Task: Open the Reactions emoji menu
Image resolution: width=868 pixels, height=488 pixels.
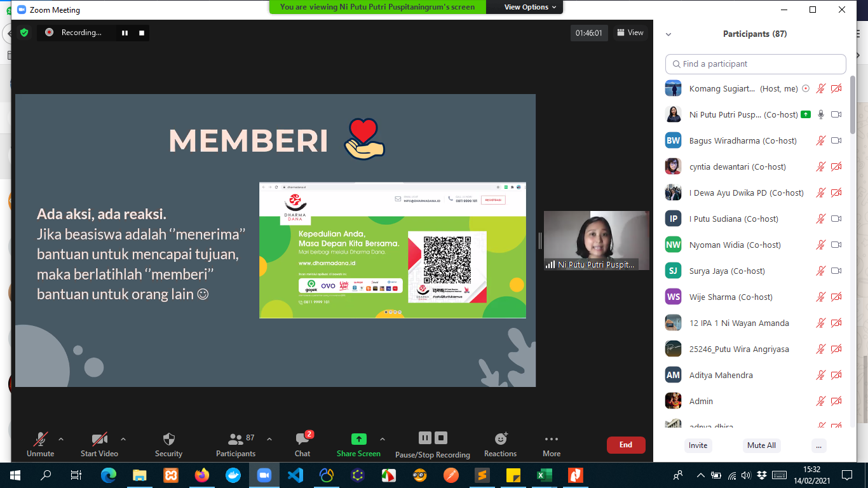Action: point(500,439)
